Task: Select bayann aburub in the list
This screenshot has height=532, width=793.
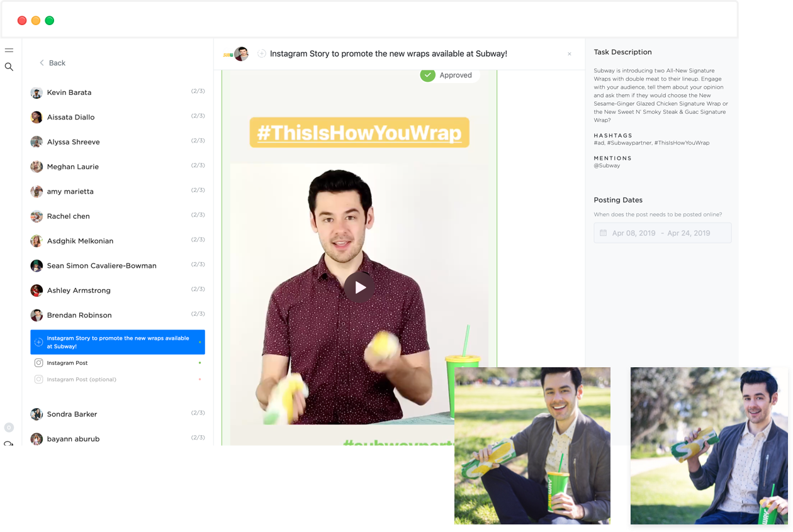Action: point(118,439)
